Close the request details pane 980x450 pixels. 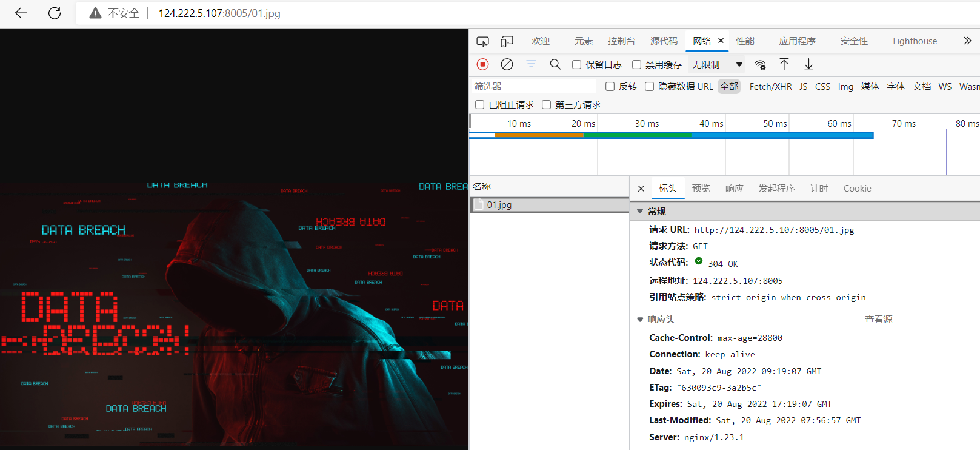641,189
